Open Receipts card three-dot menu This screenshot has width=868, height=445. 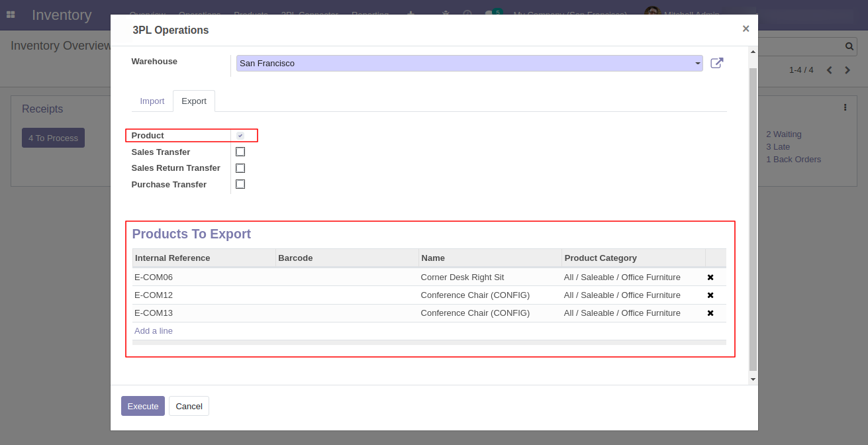[x=845, y=107]
